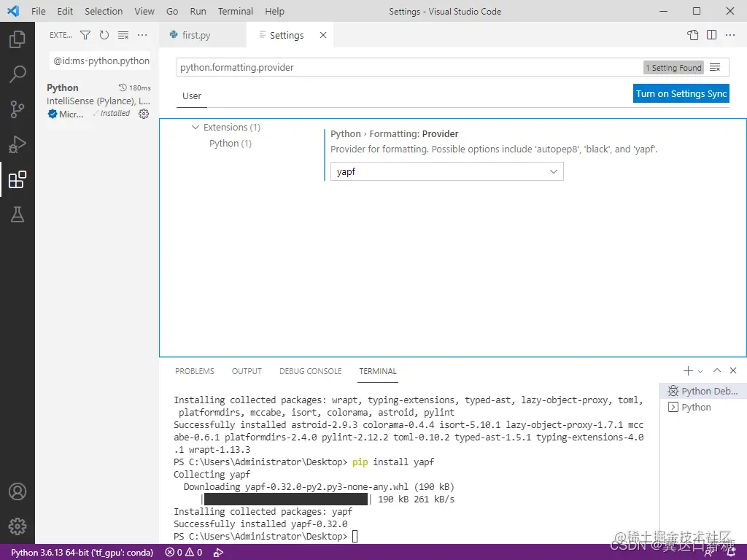Image resolution: width=747 pixels, height=560 pixels.
Task: Open the Testing flask view
Action: [x=18, y=215]
